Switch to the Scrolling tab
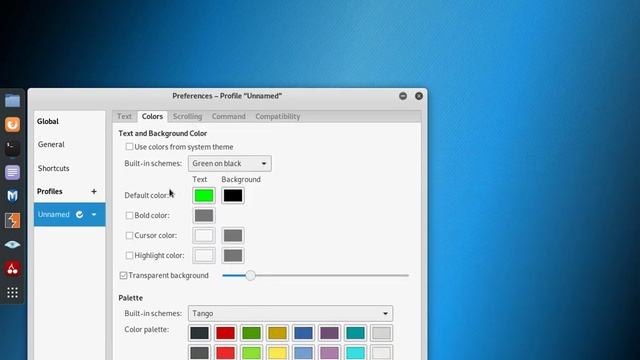Screen dimensions: 640x360 187,116
